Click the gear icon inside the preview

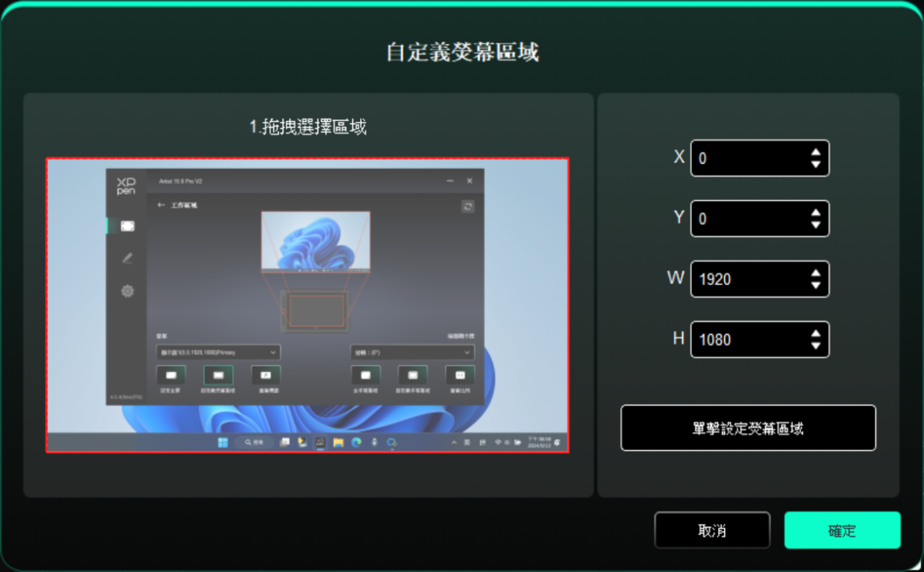click(127, 292)
